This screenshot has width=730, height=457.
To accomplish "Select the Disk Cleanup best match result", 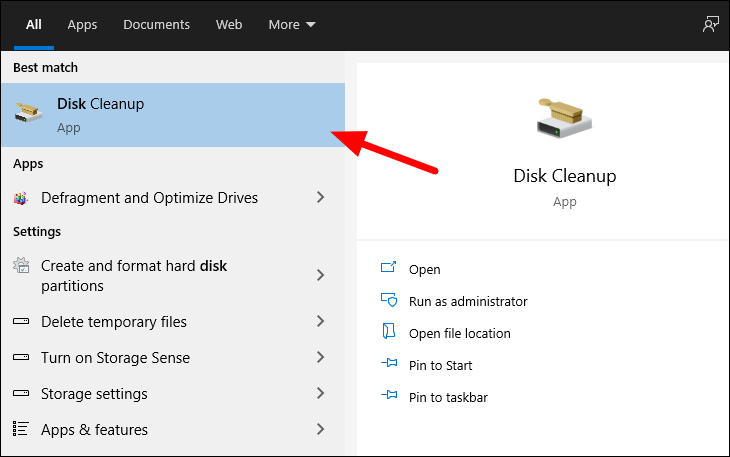I will [x=173, y=115].
